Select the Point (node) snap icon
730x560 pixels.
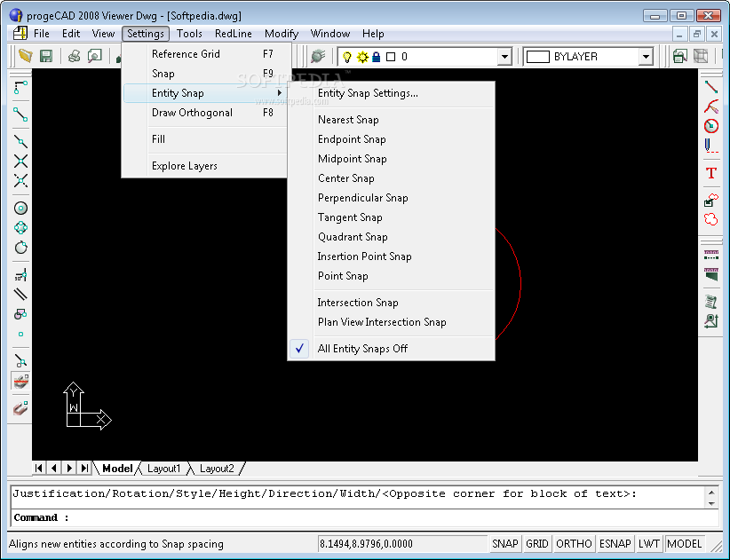(20, 334)
